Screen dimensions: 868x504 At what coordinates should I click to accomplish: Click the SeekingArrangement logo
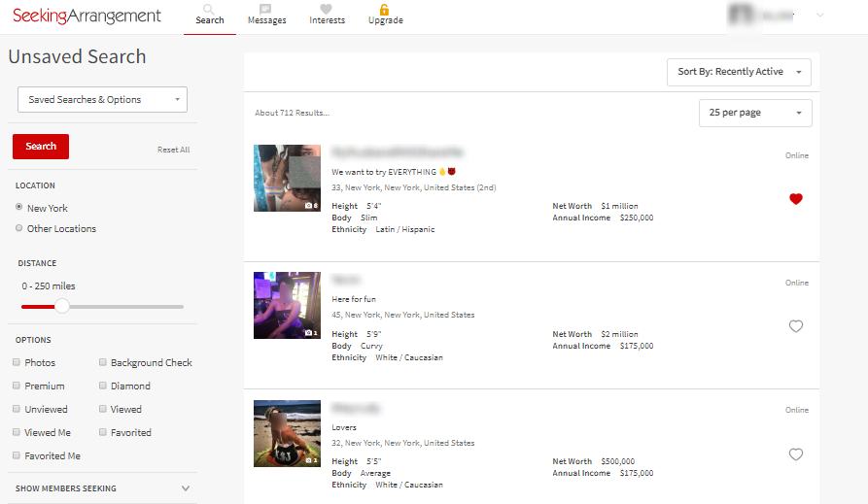87,16
